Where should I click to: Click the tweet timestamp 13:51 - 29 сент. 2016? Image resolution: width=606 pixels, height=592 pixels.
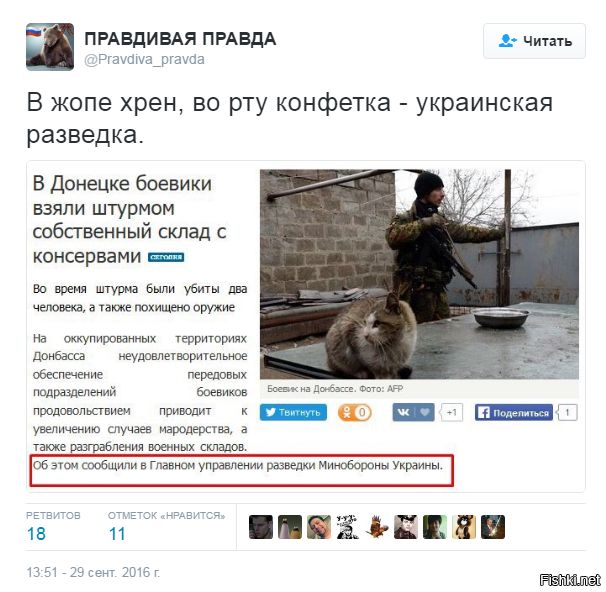point(93,572)
